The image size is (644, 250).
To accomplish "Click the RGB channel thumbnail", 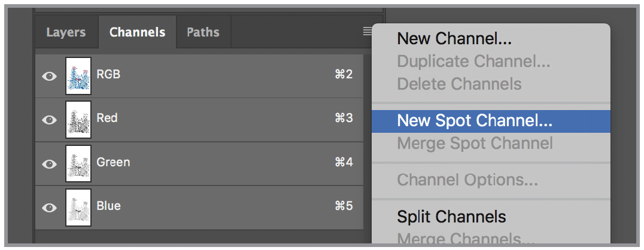I will [78, 75].
